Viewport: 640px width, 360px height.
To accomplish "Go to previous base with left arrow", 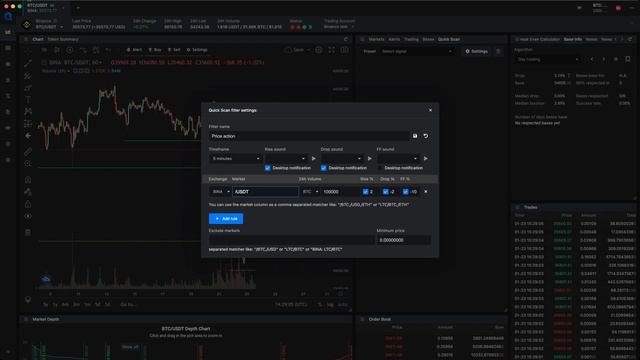I will 592,59.
